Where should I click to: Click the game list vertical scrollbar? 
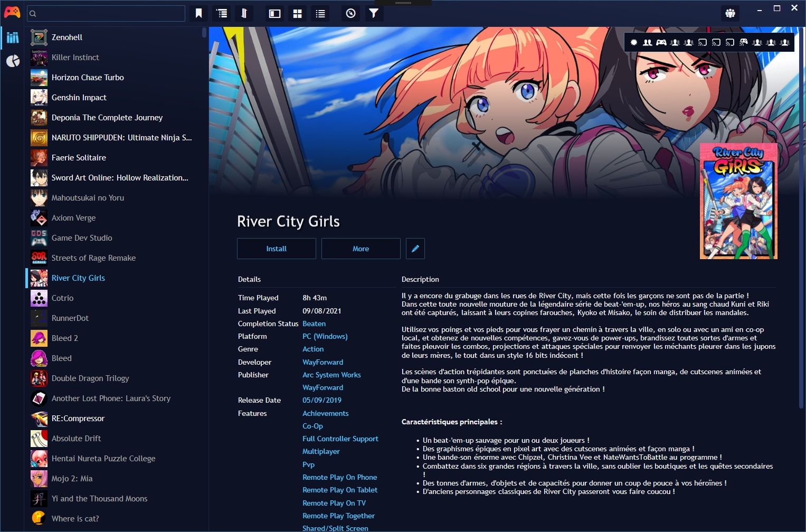pyautogui.click(x=204, y=33)
